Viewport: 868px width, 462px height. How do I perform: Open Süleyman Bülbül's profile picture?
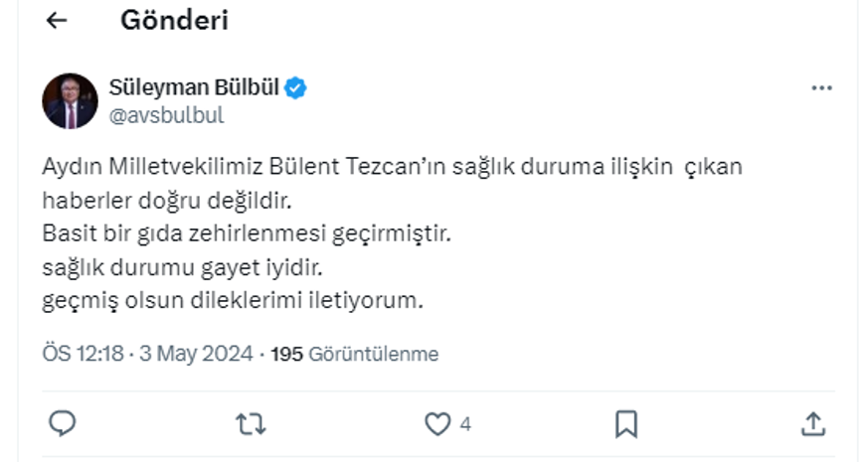[x=70, y=101]
